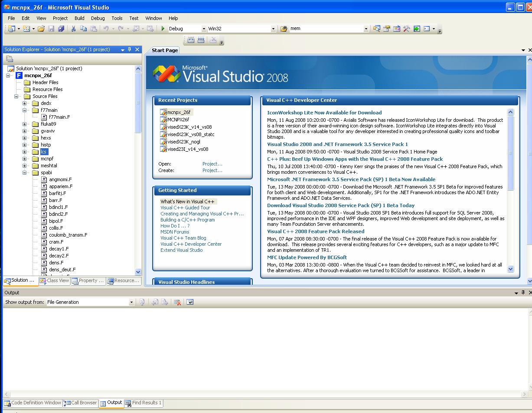Click the Undo arrow icon

click(106, 29)
